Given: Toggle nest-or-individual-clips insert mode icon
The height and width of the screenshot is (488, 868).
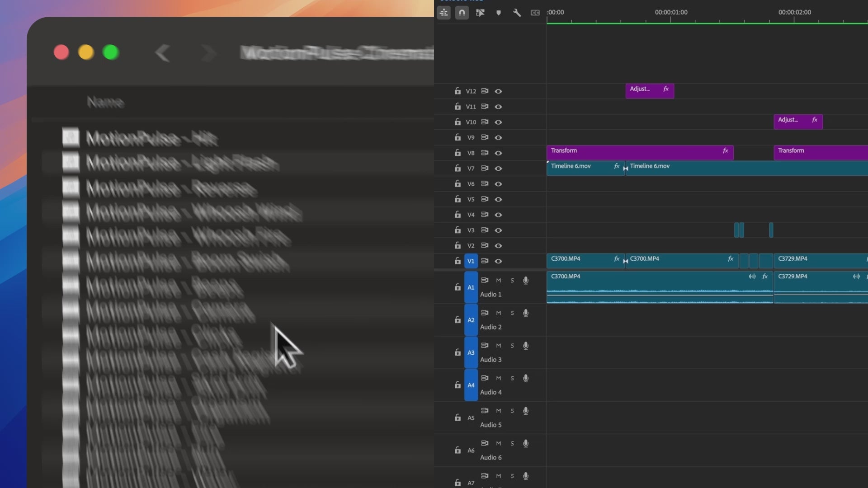Looking at the screenshot, I should point(443,13).
